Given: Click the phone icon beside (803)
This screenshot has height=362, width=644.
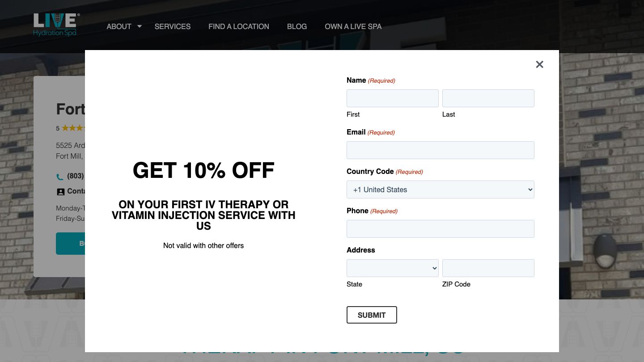Looking at the screenshot, I should pos(60,177).
